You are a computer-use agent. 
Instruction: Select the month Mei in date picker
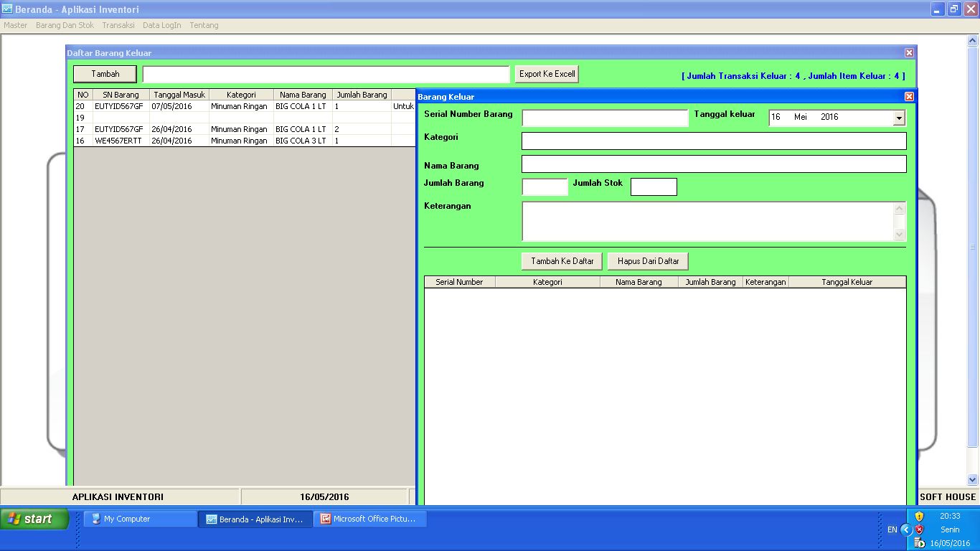[x=801, y=117]
